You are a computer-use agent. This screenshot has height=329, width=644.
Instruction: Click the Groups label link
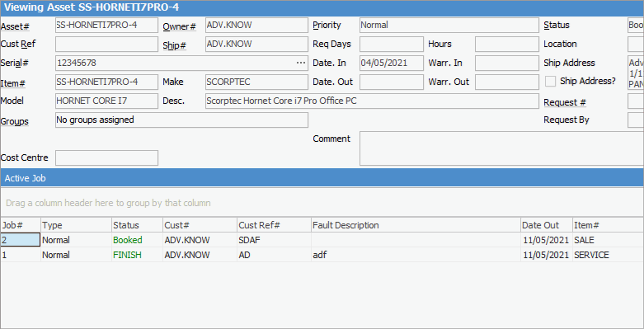[14, 121]
